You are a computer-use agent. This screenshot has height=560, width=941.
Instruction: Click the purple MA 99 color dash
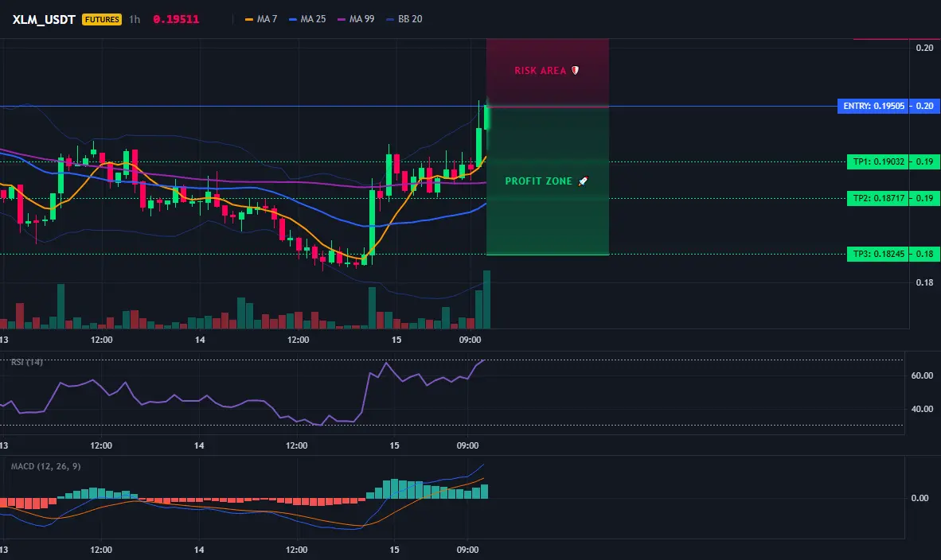[342, 20]
